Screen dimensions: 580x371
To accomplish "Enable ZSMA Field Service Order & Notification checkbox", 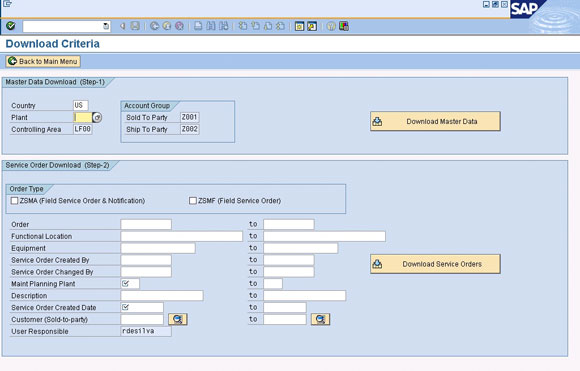I will click(x=14, y=200).
